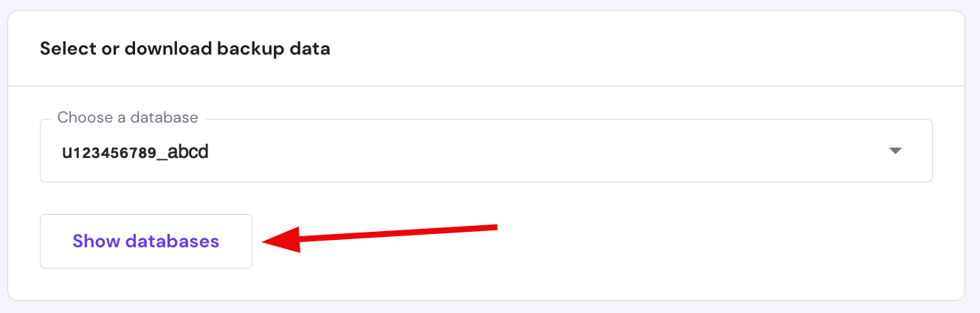Select the u123456789_abcd database value

pos(135,152)
